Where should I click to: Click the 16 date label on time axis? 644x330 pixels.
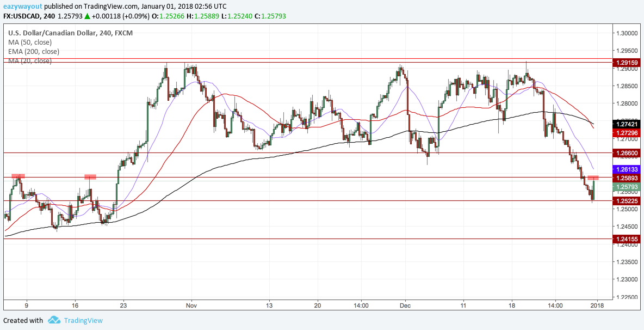75,306
